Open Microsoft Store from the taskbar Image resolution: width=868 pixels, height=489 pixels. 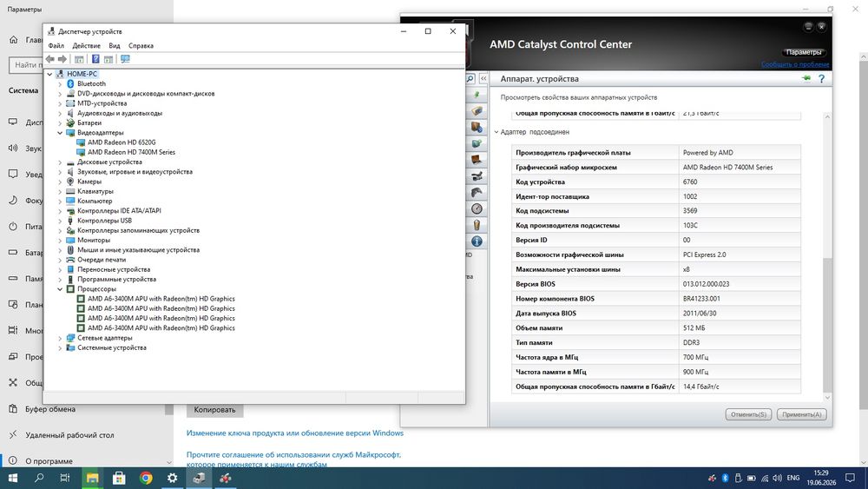tap(119, 478)
